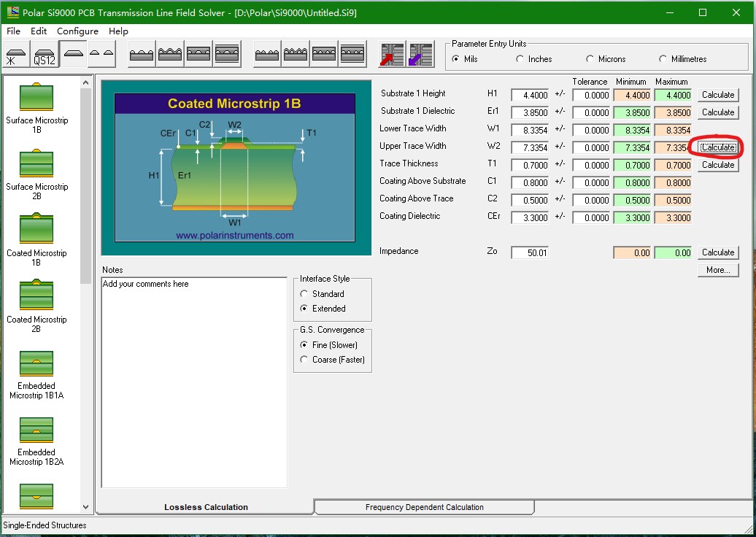756x537 pixels.
Task: Open the File menu
Action: pos(13,31)
